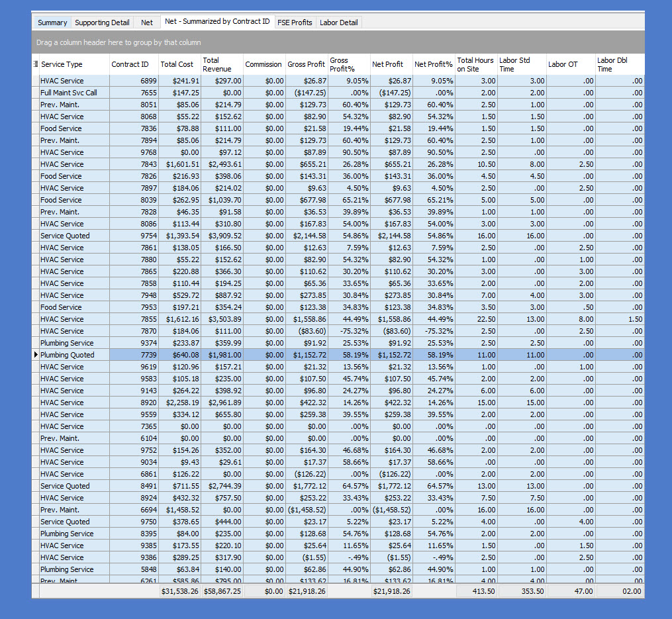Click the Total Hours on Site header
The height and width of the screenshot is (619, 672).
[x=476, y=64]
